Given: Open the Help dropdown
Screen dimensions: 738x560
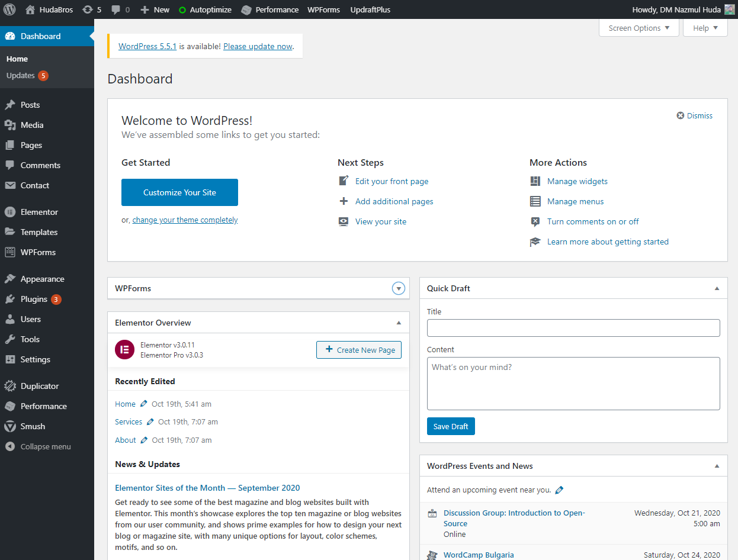Looking at the screenshot, I should click(x=705, y=27).
